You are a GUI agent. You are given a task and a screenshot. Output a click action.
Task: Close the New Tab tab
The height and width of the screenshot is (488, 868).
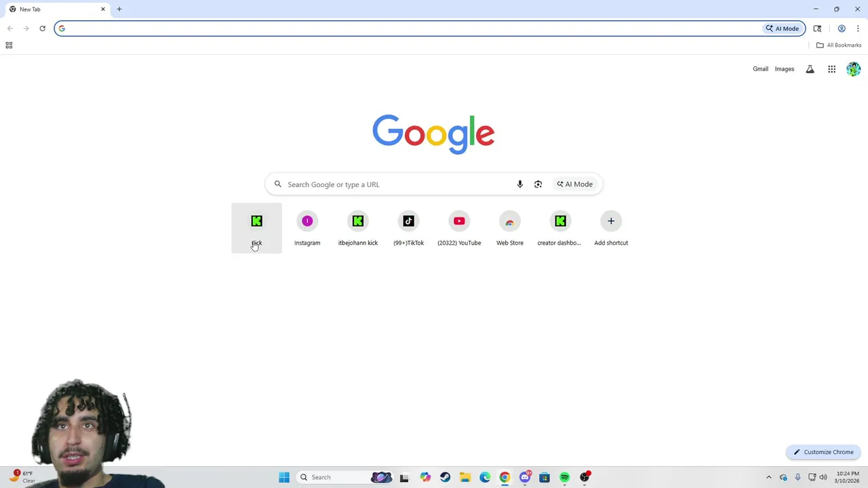tap(103, 9)
